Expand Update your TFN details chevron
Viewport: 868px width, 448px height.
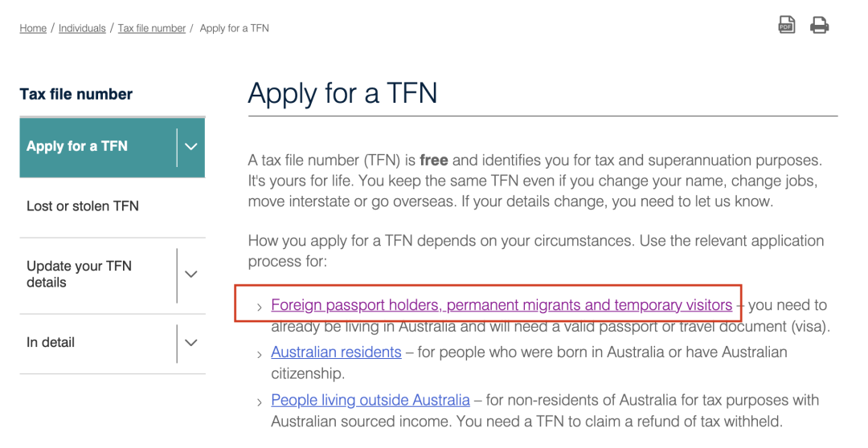coord(191,275)
